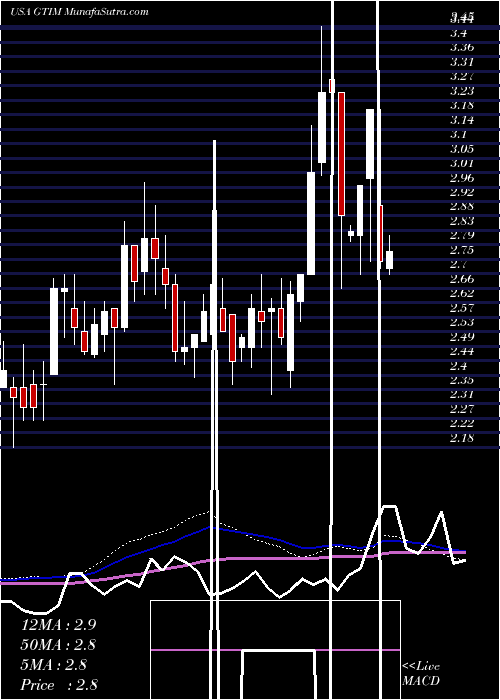Click the 2.92 price axis label
This screenshot has height=700, width=500.
point(462,192)
